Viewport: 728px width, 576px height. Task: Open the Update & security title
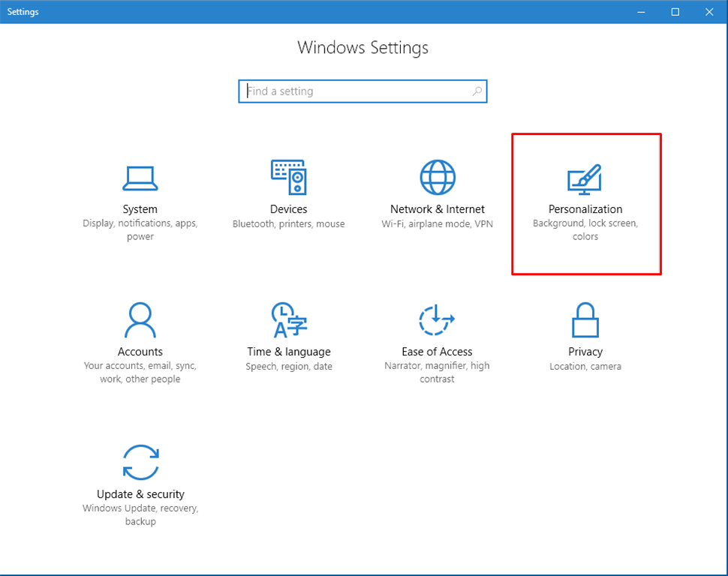[140, 494]
